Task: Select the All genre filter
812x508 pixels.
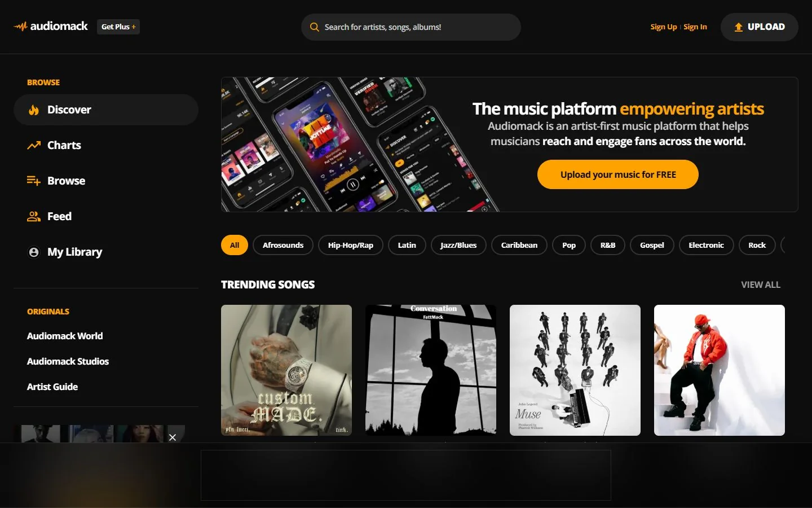Action: [x=235, y=245]
